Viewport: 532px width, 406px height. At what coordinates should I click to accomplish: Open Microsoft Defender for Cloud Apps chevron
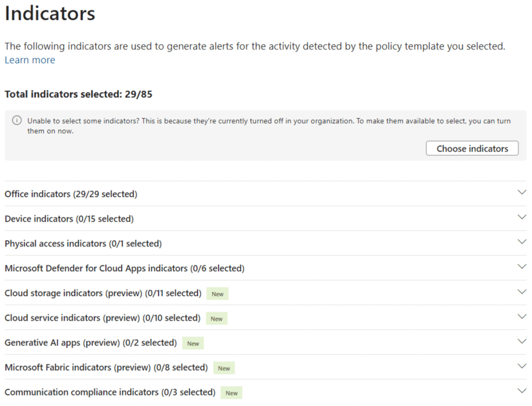(522, 267)
